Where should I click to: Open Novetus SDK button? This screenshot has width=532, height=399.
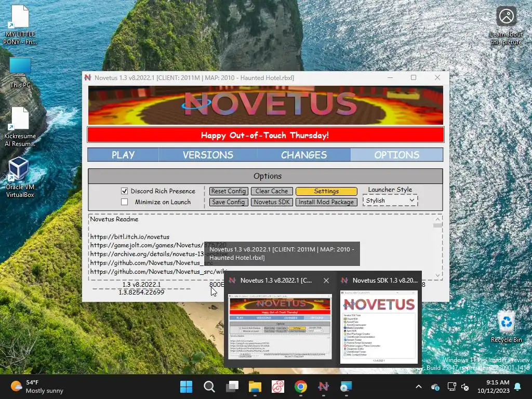(x=272, y=202)
